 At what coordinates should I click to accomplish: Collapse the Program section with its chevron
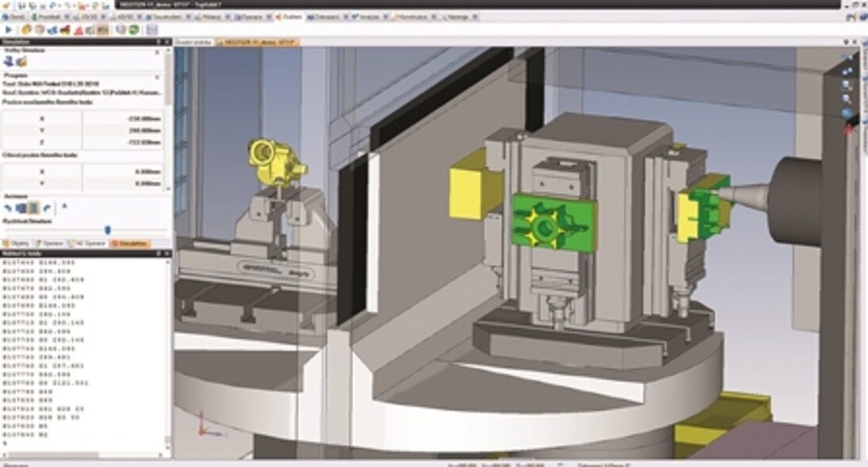point(158,77)
